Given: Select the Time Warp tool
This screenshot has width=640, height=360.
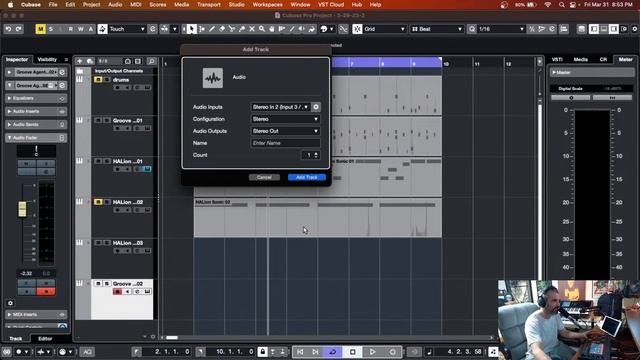Looking at the screenshot, I should pos(282,29).
